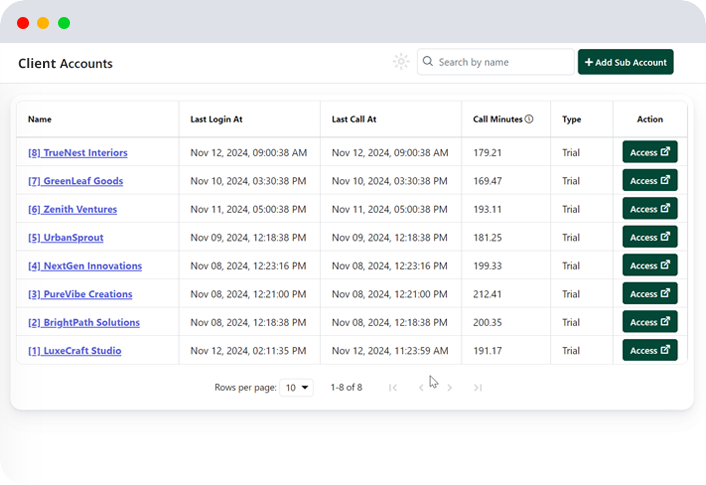Open Access for LuxeCraft Studio row
The height and width of the screenshot is (485, 706).
click(x=649, y=350)
